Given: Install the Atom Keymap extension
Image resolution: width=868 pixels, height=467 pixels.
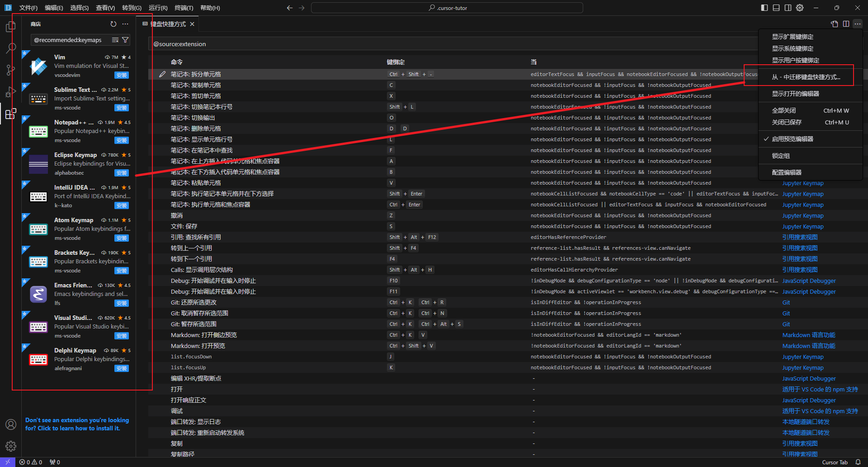Looking at the screenshot, I should click(122, 238).
